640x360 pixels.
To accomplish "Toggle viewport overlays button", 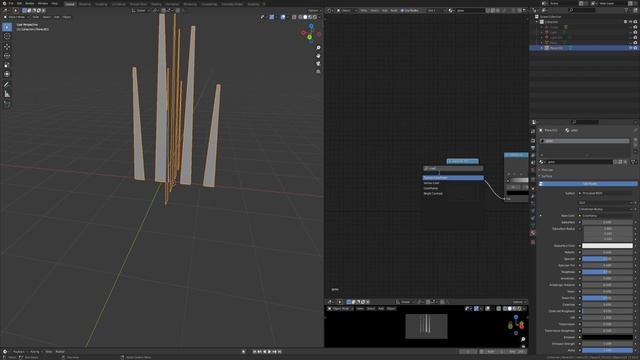I will click(x=283, y=17).
